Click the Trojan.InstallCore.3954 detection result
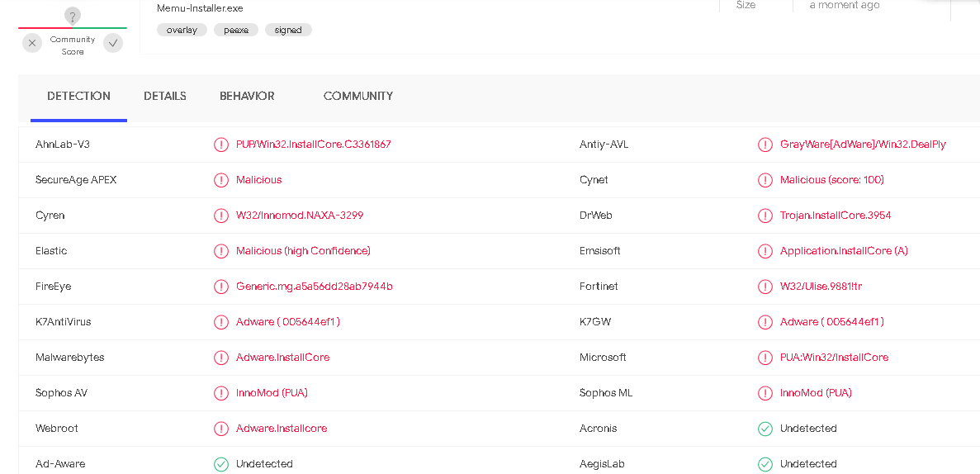 click(x=836, y=216)
